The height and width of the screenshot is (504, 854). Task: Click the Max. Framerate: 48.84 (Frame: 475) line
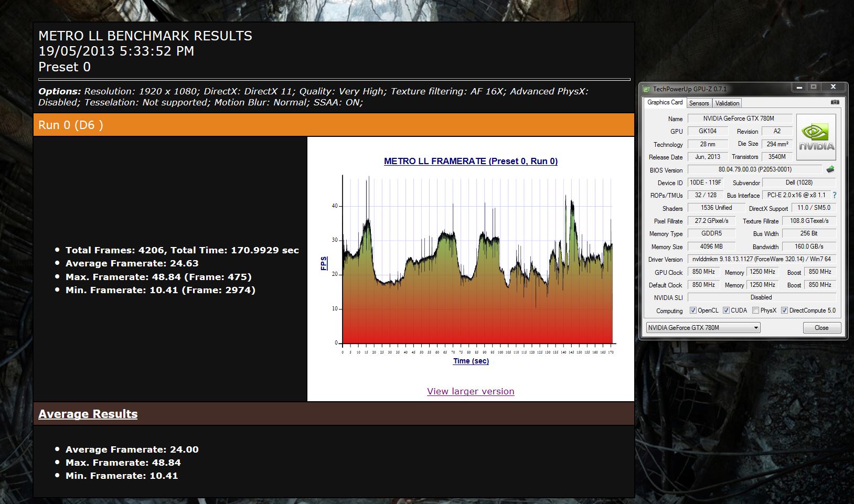click(158, 277)
